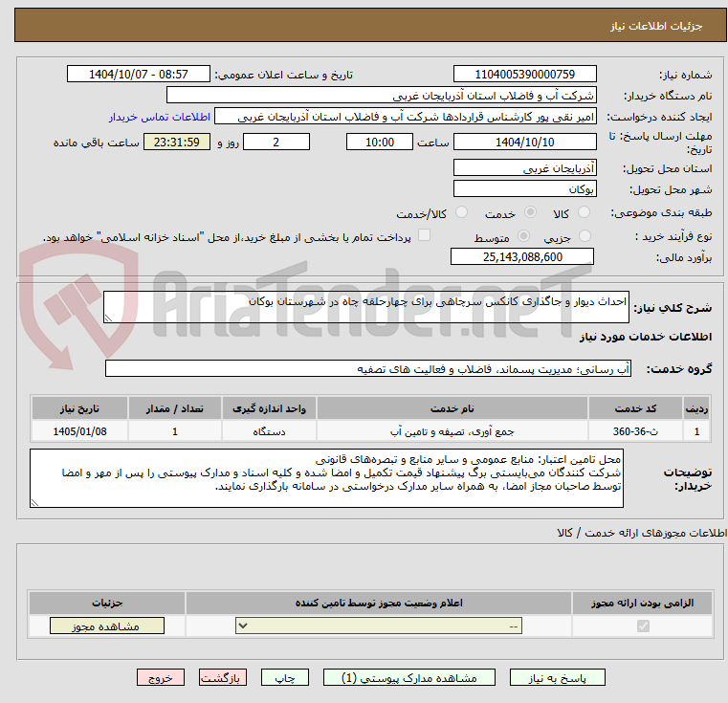Click the service name cell جمع آوری، تصفیه و تامین آب
The width and height of the screenshot is (728, 703).
point(452,431)
